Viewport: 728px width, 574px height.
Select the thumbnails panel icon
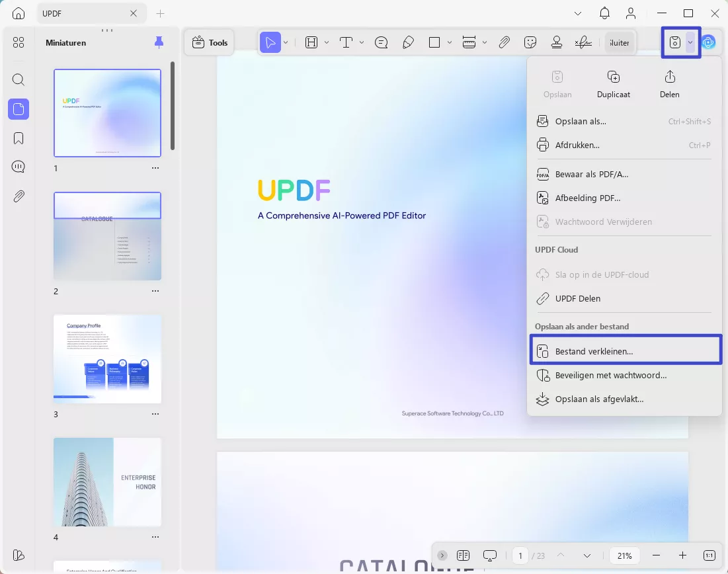point(19,109)
